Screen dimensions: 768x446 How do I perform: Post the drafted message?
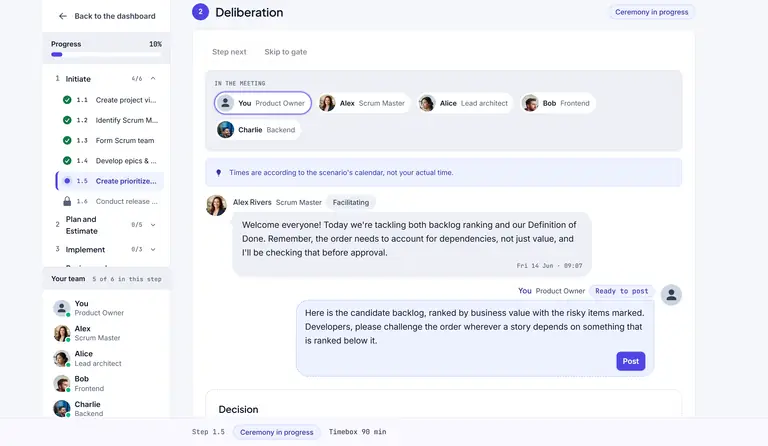[x=630, y=361]
